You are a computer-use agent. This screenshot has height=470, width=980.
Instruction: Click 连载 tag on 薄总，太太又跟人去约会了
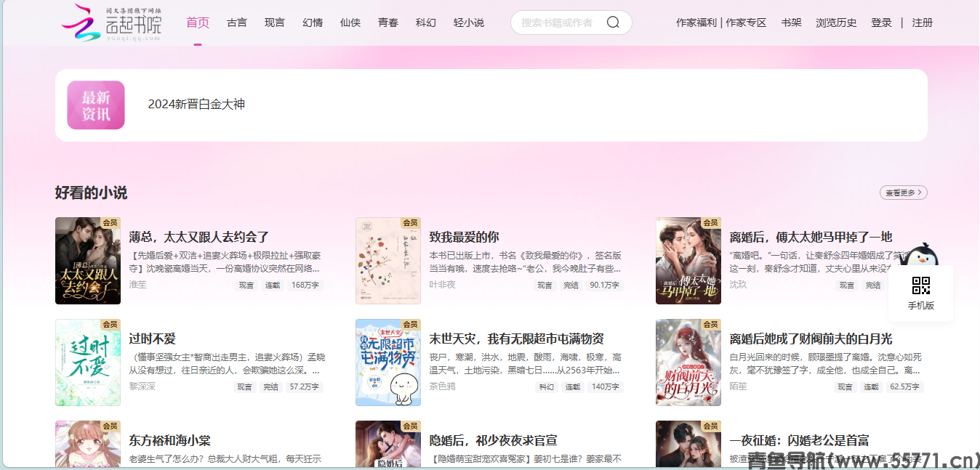point(273,285)
